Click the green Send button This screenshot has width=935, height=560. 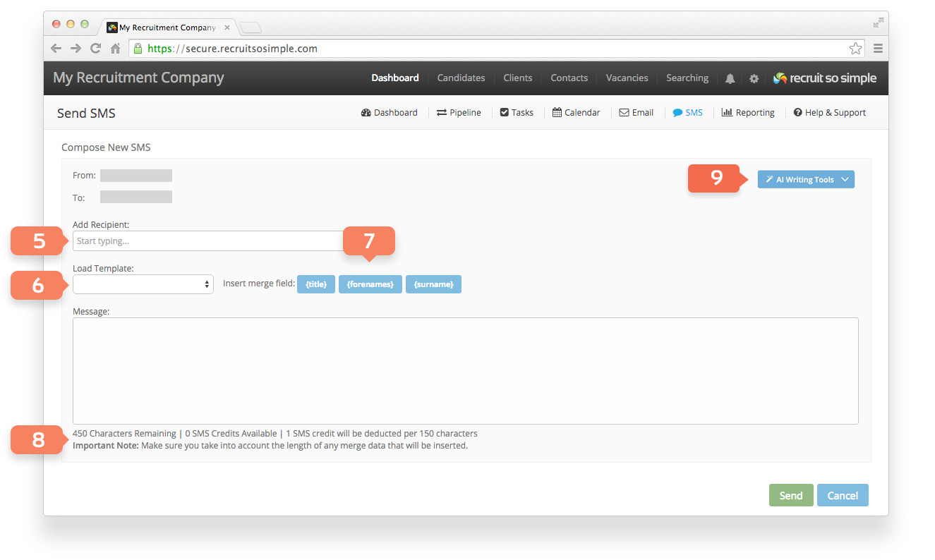tap(791, 495)
